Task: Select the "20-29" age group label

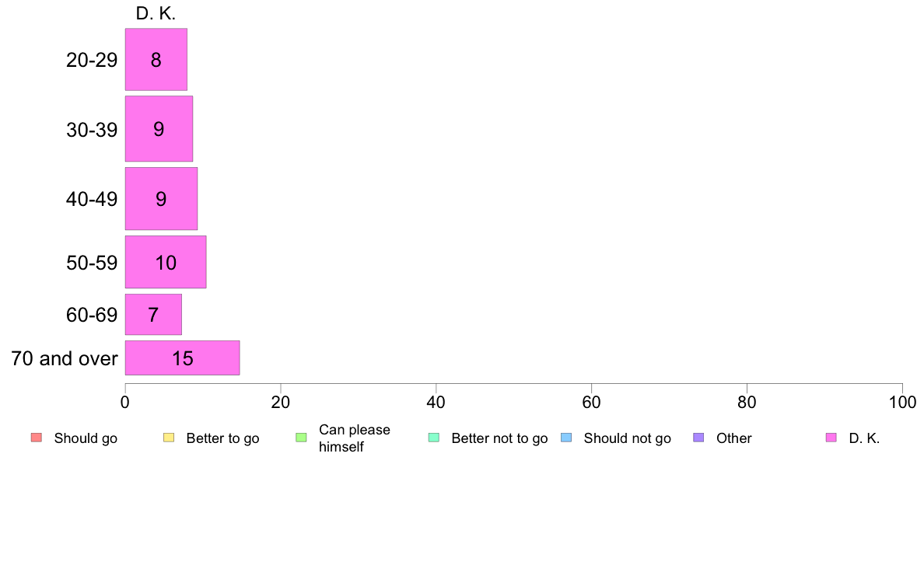Action: point(92,60)
